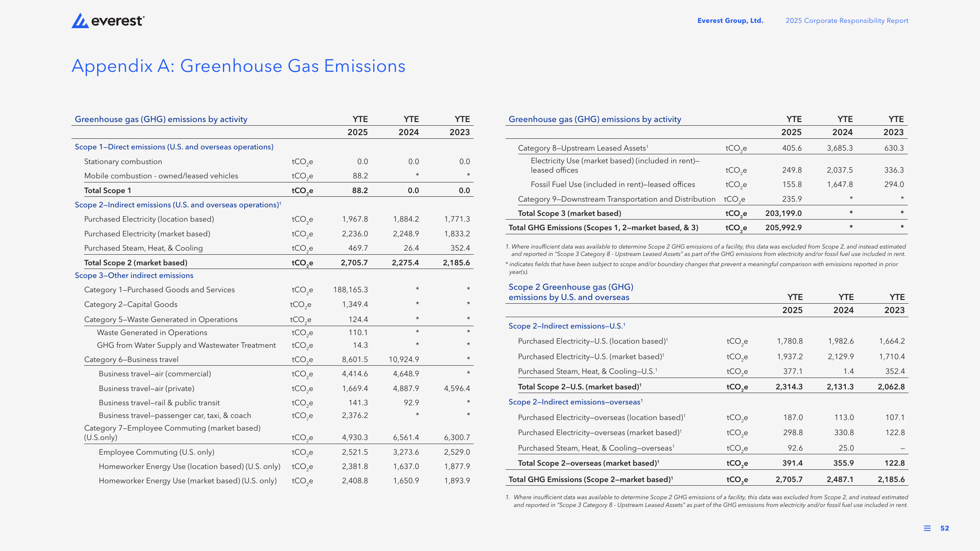Click the Everest Group, Ltd. header link
The image size is (980, 551).
730,20
